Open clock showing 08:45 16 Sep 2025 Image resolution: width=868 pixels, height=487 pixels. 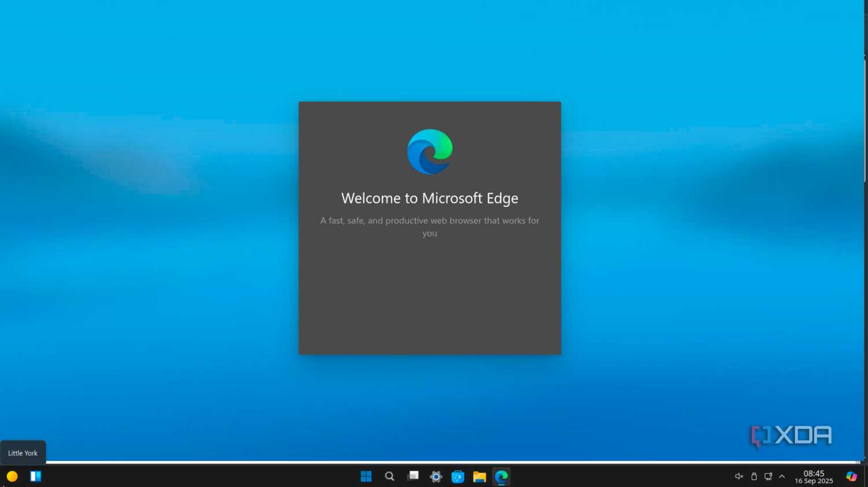(x=814, y=477)
